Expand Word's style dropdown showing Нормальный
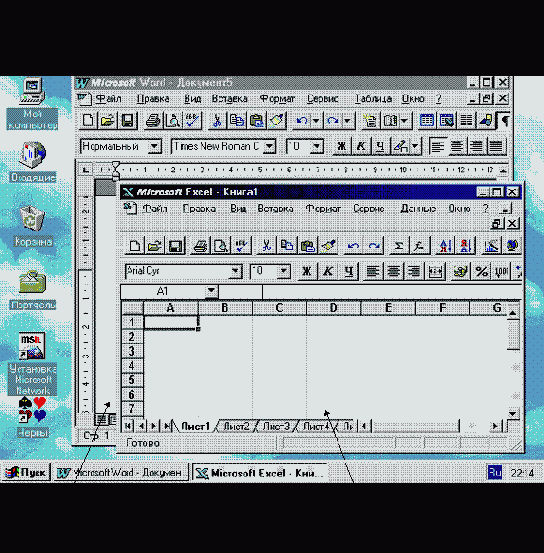This screenshot has height=553, width=544. [x=154, y=146]
